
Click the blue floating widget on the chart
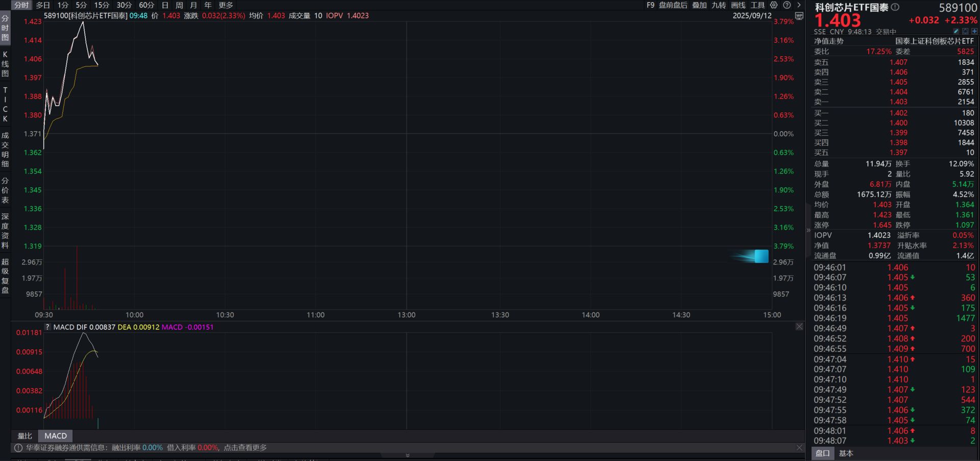click(760, 256)
